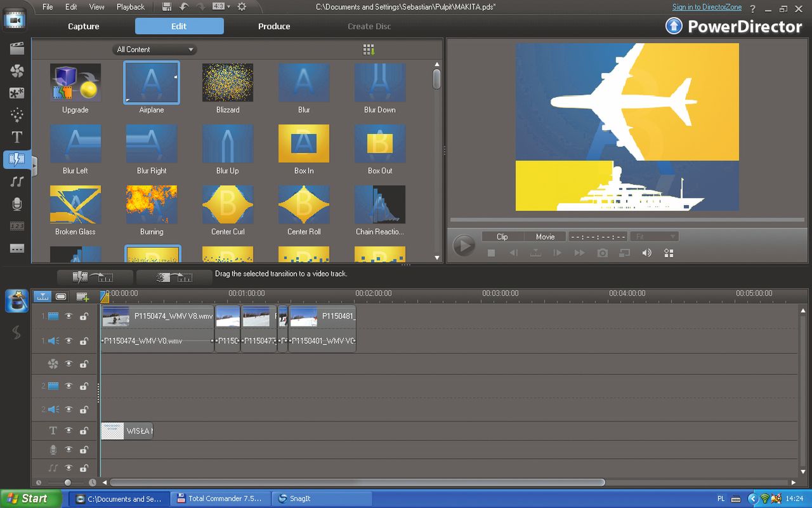Apply random transition to video button
The height and width of the screenshot is (508, 812).
point(174,277)
